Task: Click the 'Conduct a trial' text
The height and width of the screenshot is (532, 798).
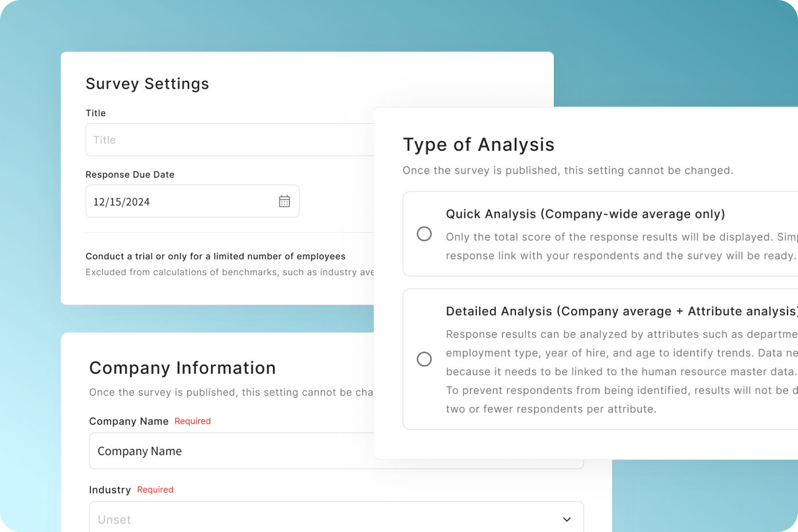Action: [216, 256]
